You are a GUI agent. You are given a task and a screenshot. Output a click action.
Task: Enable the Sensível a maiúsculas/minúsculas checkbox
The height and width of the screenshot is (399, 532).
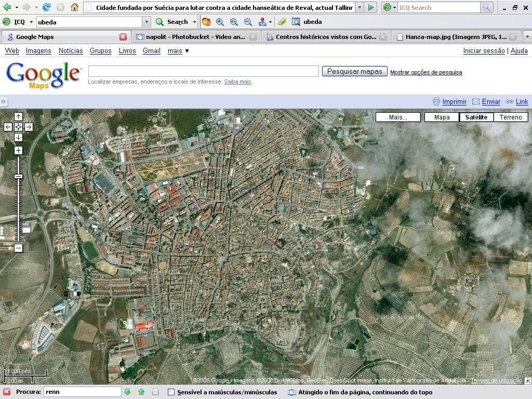pyautogui.click(x=171, y=392)
